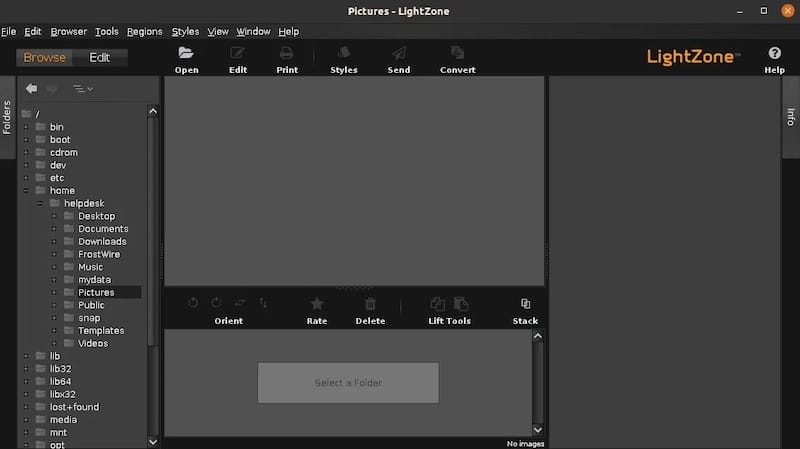Select the Pictures folder
Screen dimensions: 800x449
click(96, 292)
